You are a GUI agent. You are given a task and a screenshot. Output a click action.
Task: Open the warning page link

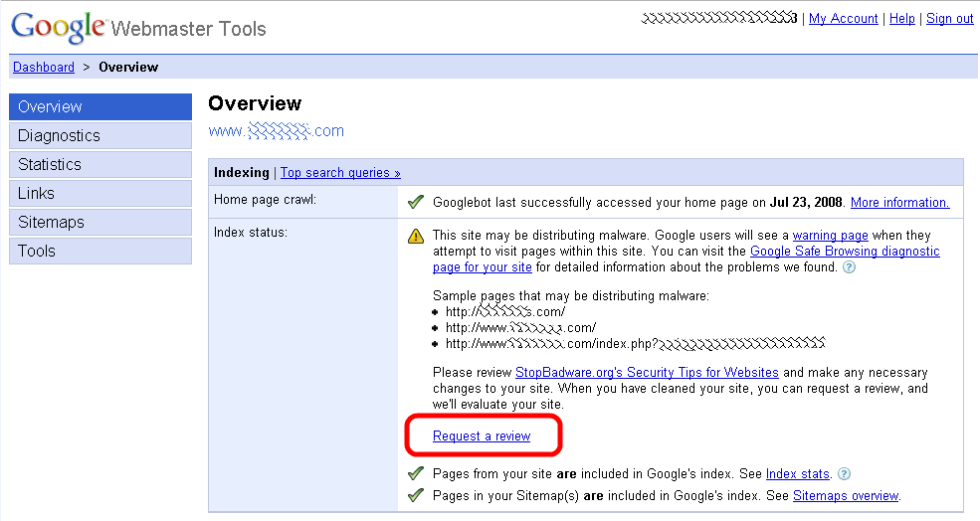click(x=830, y=235)
